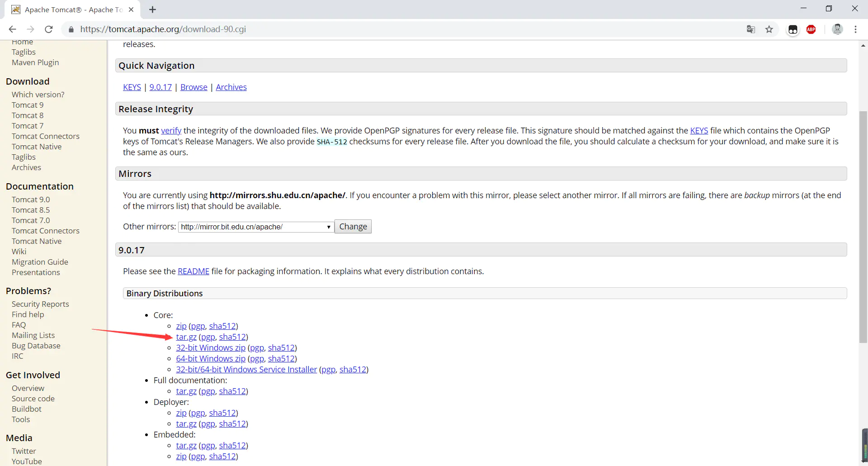The height and width of the screenshot is (466, 868).
Task: Open pgp signature for 64-bit Windows zip
Action: (257, 359)
